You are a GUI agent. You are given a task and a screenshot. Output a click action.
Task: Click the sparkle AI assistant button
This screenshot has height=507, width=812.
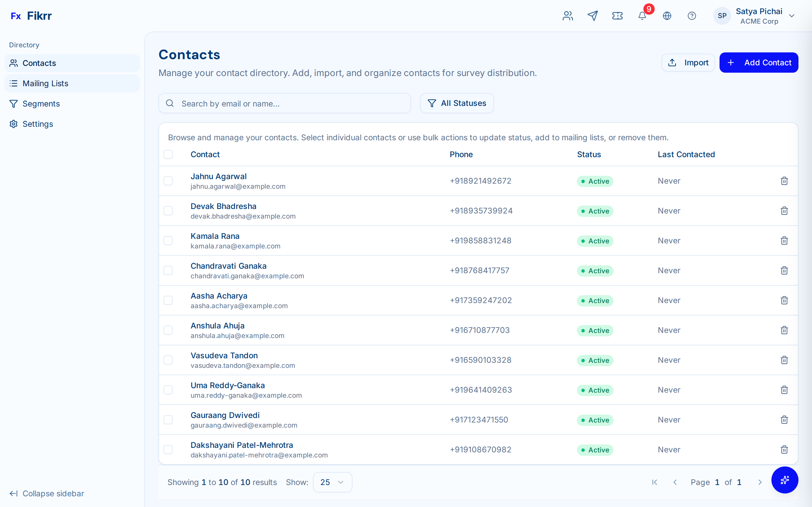(784, 480)
